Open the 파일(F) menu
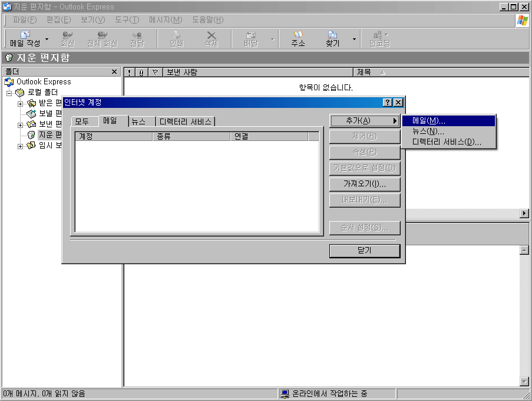 tap(25, 20)
